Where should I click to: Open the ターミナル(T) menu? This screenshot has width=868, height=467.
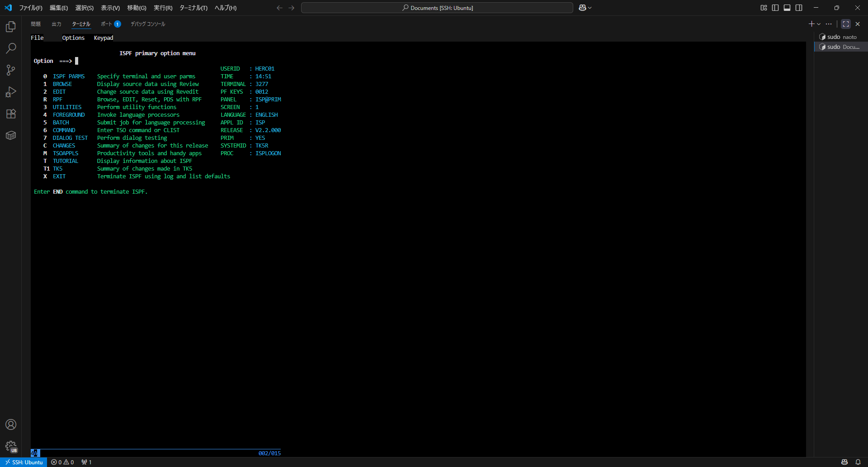[193, 8]
